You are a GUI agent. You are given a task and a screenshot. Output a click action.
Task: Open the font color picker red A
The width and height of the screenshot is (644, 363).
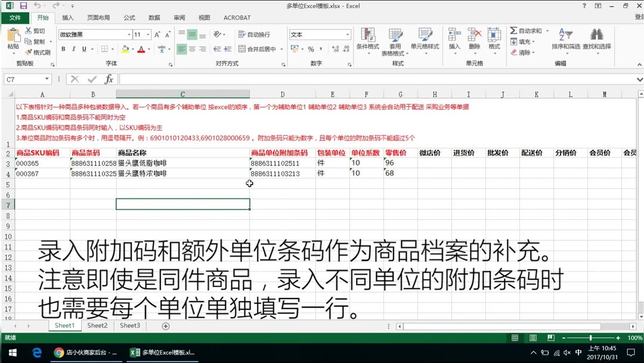pos(141,50)
